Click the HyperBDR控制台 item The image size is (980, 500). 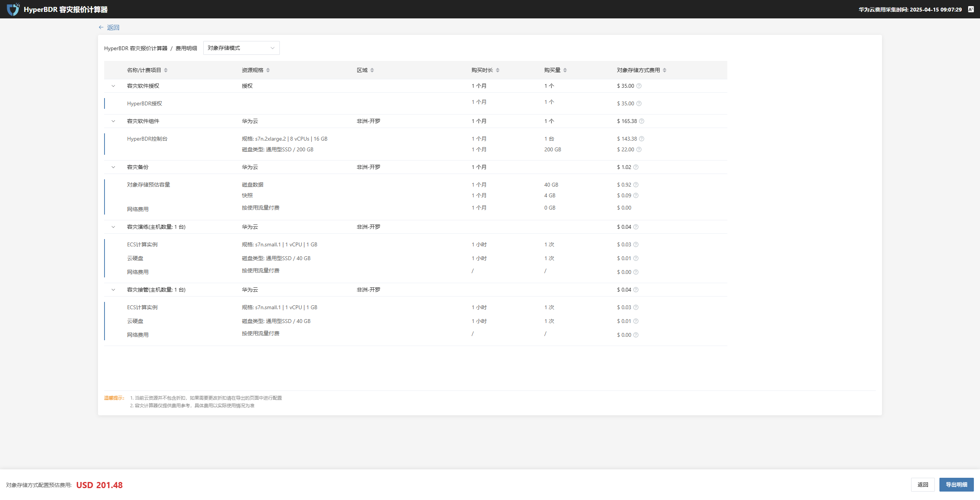click(x=147, y=139)
